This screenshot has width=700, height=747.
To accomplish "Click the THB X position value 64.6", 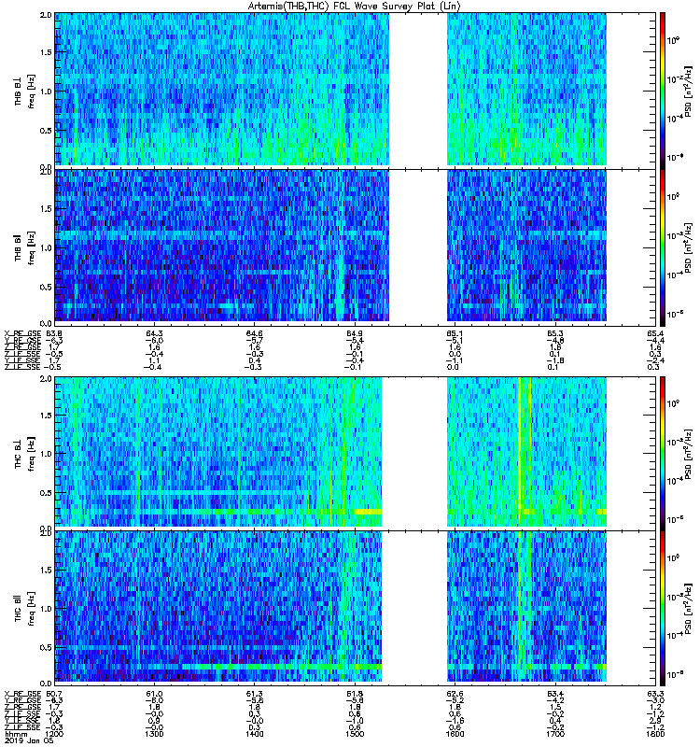I will [x=254, y=333].
